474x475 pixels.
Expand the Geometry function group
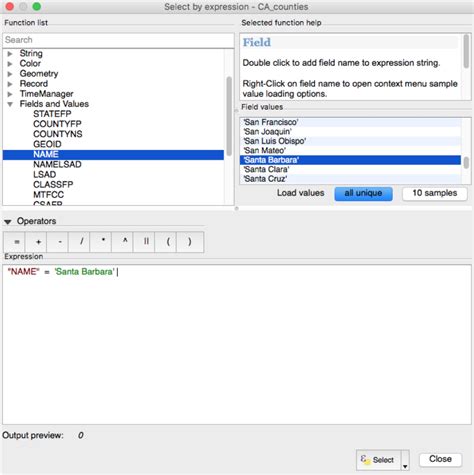pos(10,74)
